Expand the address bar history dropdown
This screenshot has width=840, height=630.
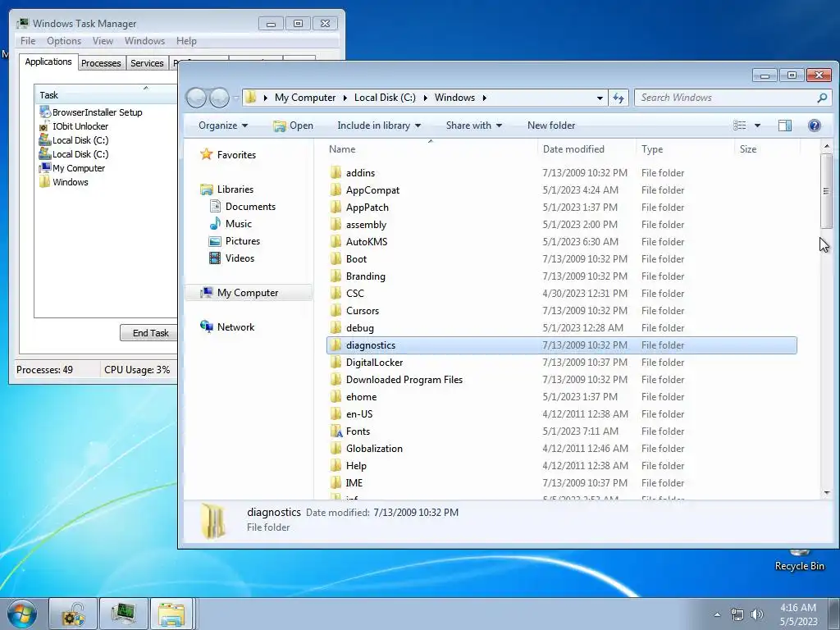[x=600, y=98]
